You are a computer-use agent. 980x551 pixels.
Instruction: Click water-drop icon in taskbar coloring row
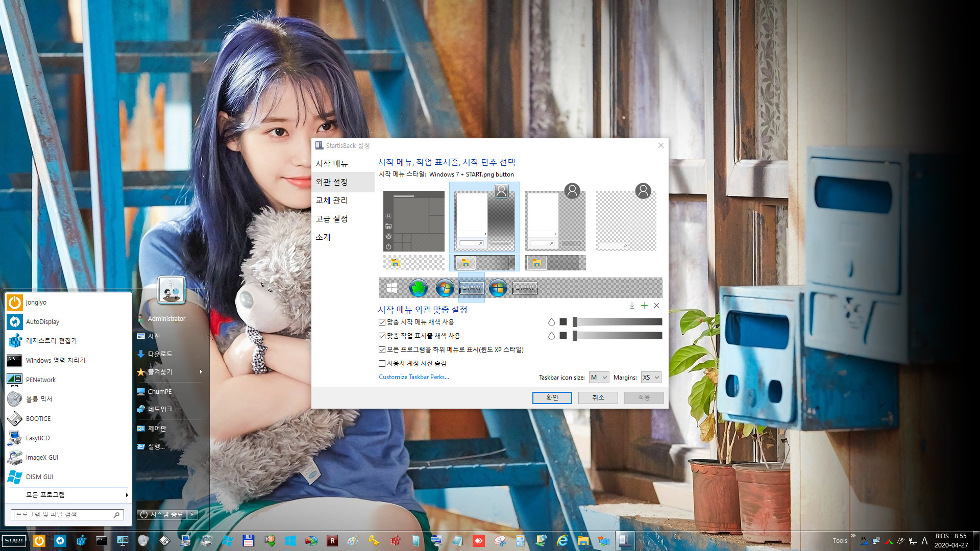[551, 336]
